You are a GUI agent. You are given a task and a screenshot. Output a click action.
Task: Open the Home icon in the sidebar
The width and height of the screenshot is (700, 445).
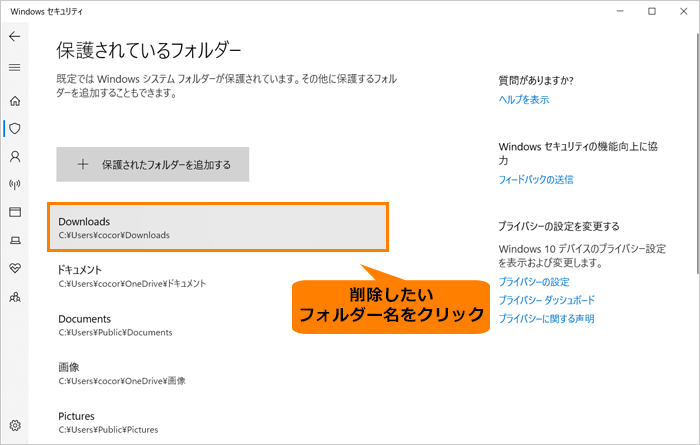coord(15,101)
